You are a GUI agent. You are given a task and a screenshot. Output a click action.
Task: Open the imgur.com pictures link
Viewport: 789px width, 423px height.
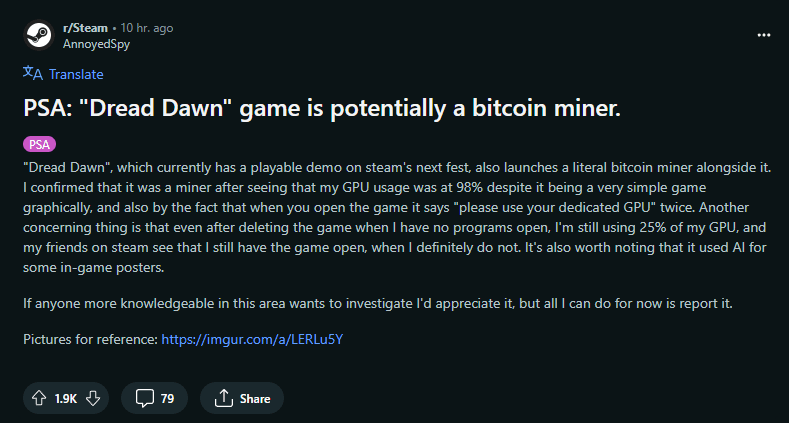(x=252, y=339)
